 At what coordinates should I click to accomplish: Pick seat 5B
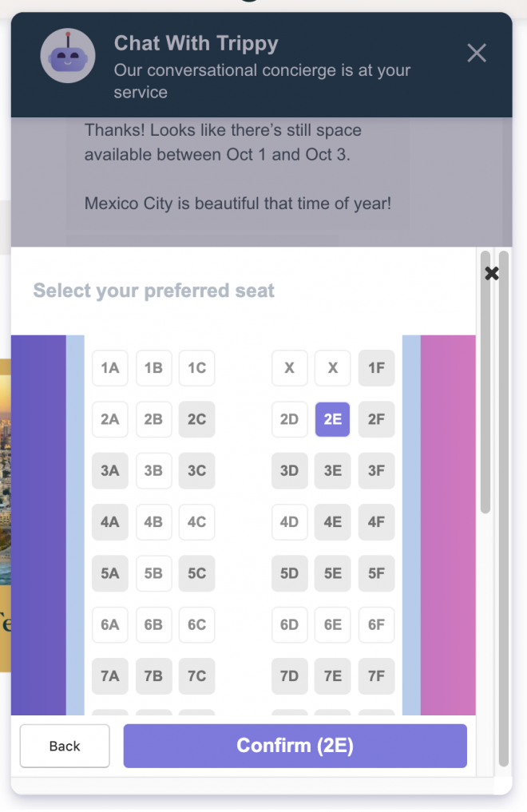[x=153, y=573]
